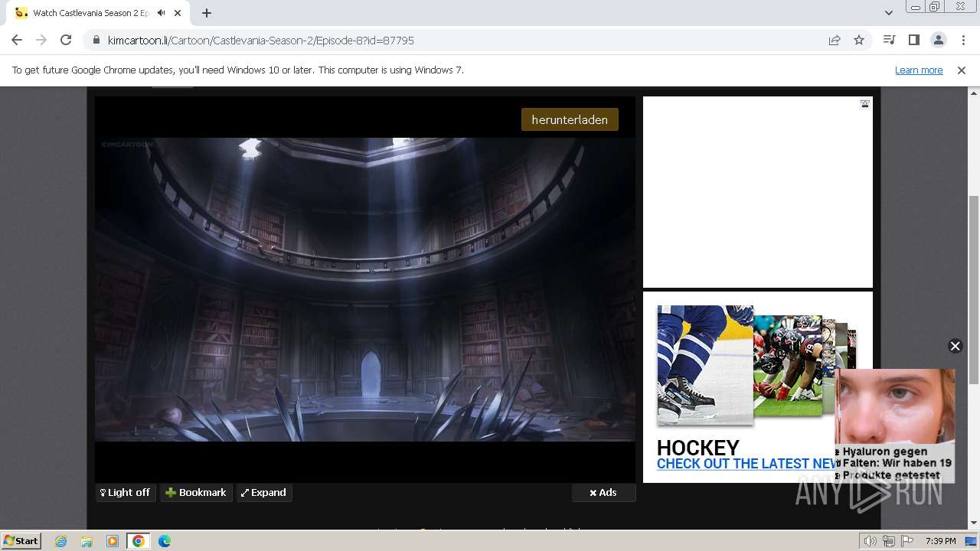Image resolution: width=980 pixels, height=551 pixels.
Task: Reload the current page
Action: click(x=66, y=41)
